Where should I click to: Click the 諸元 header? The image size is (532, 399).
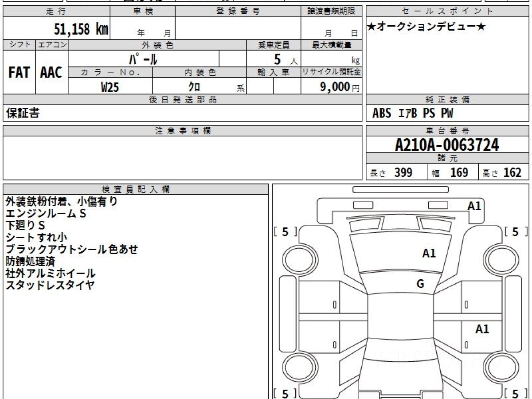448,158
